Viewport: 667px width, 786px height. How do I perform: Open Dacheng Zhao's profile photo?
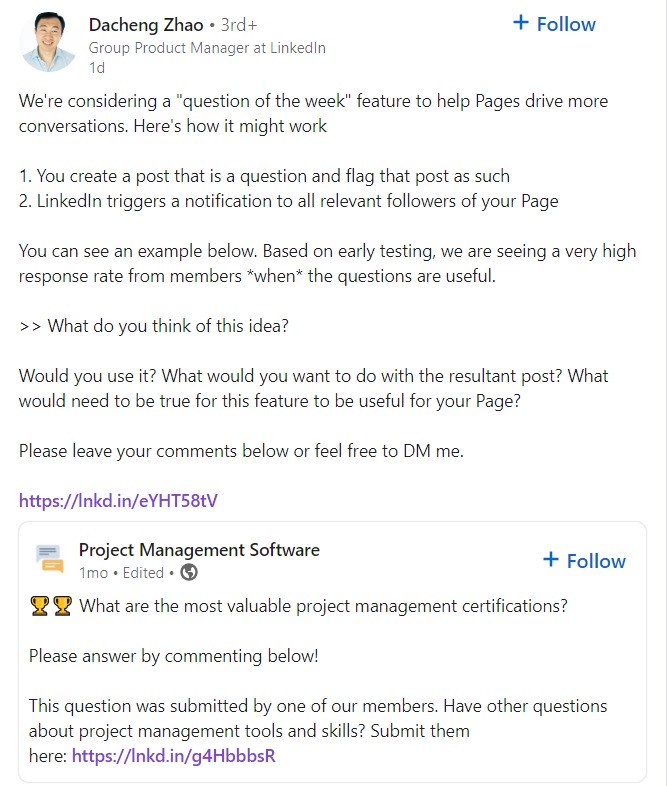(x=49, y=42)
